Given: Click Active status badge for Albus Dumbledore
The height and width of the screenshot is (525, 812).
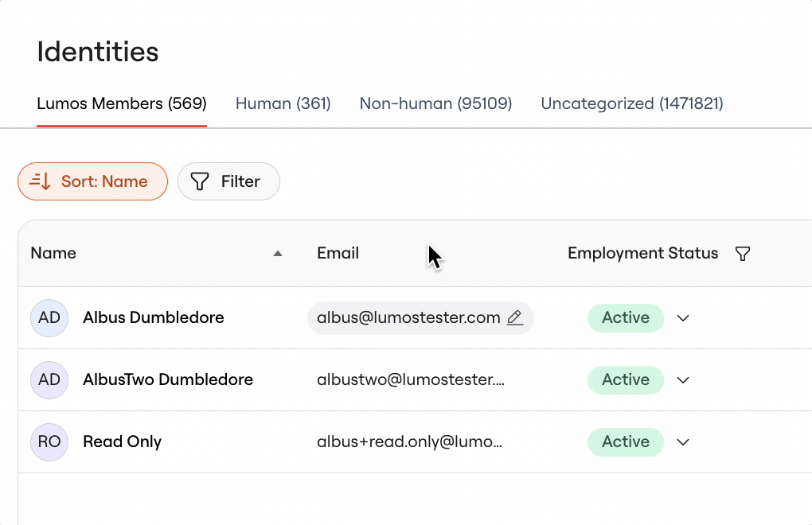Looking at the screenshot, I should (626, 318).
